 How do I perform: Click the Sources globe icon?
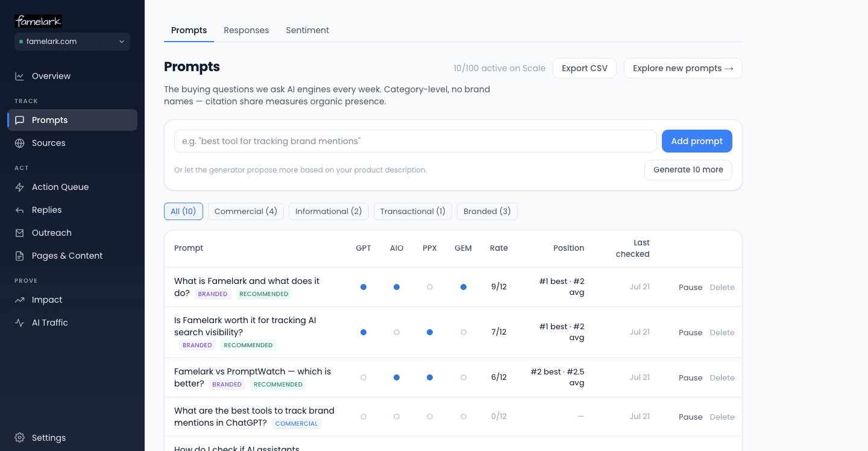pyautogui.click(x=20, y=143)
